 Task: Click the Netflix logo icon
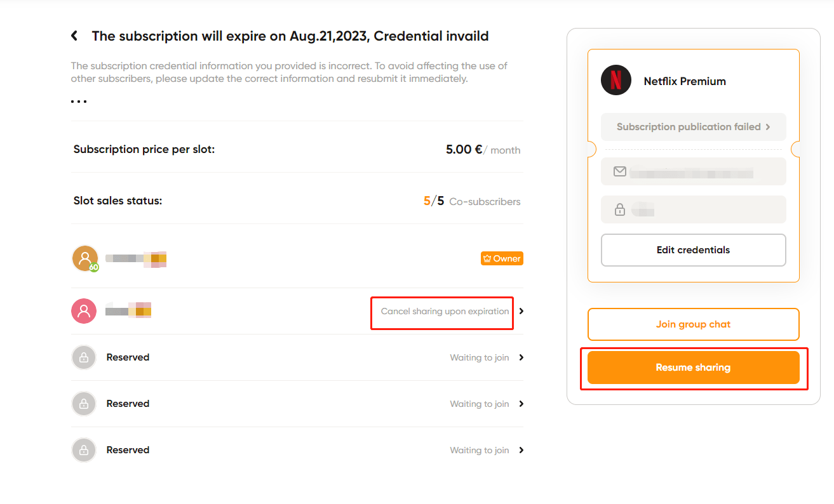(x=616, y=81)
